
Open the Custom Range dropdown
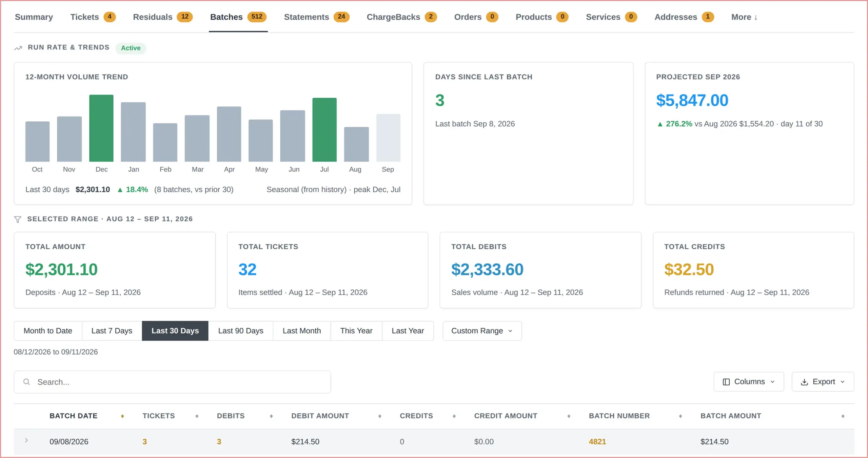click(482, 331)
